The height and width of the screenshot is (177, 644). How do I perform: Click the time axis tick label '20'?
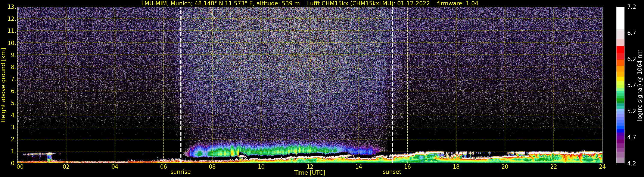pos(505,167)
